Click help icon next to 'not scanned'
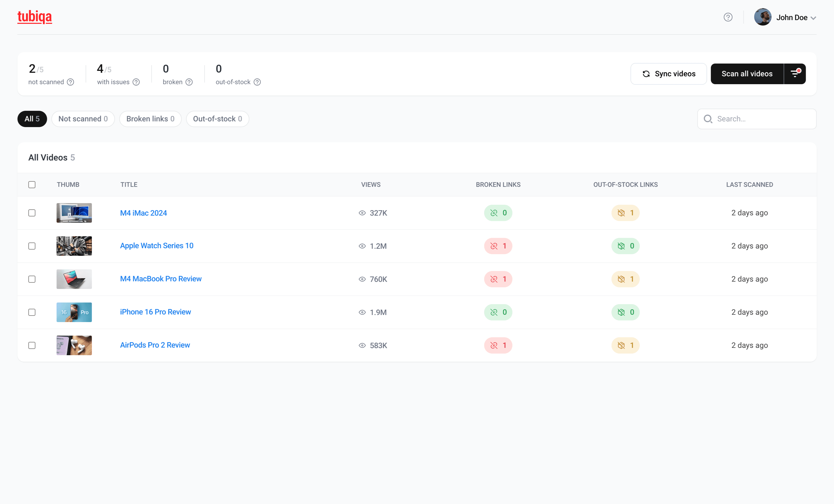The width and height of the screenshot is (834, 504). (x=70, y=82)
